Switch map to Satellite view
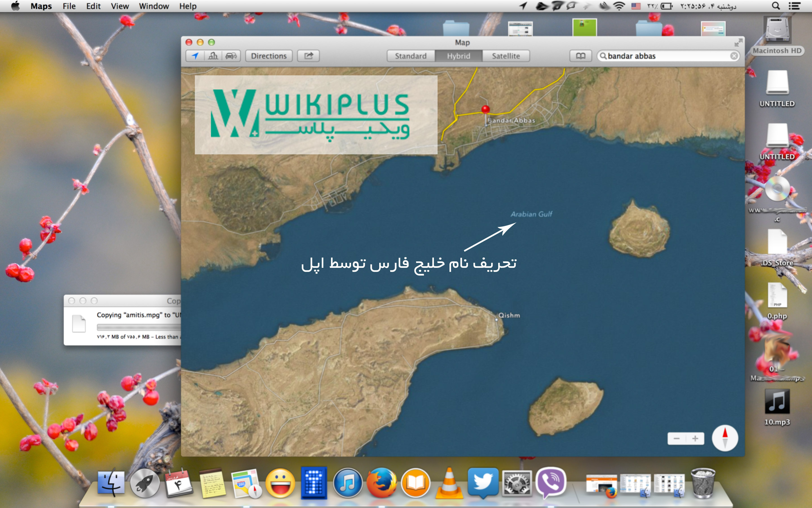 tap(506, 56)
